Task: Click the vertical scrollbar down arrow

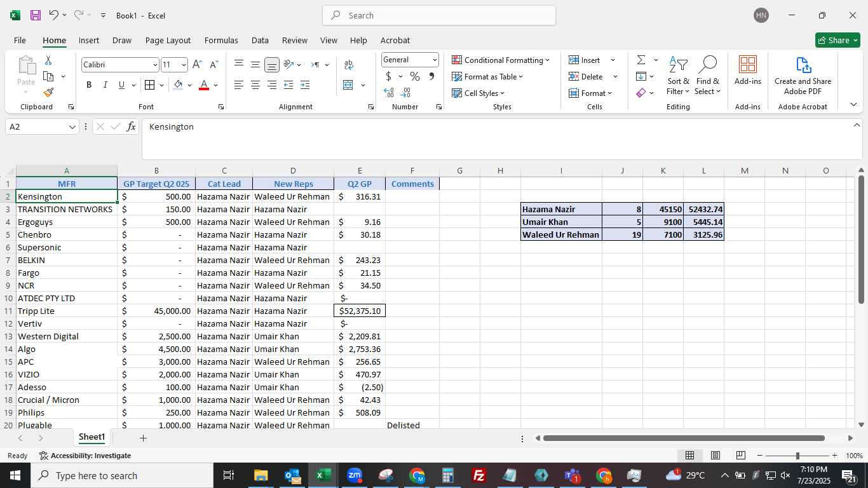Action: click(x=861, y=424)
